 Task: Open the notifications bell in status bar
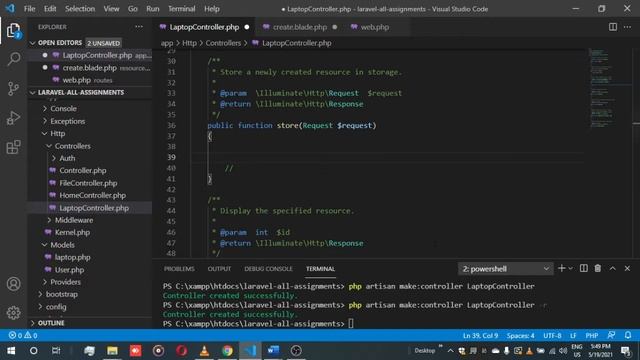(x=628, y=336)
